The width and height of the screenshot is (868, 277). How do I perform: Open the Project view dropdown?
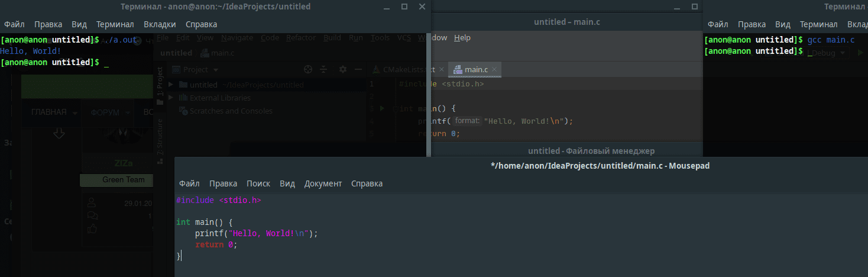195,69
